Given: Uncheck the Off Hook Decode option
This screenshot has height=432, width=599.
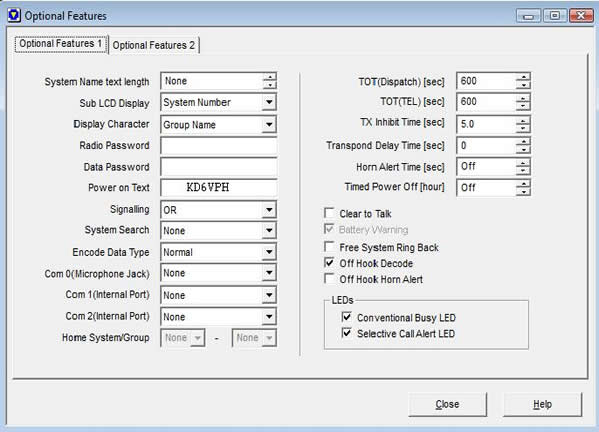Looking at the screenshot, I should (x=329, y=263).
